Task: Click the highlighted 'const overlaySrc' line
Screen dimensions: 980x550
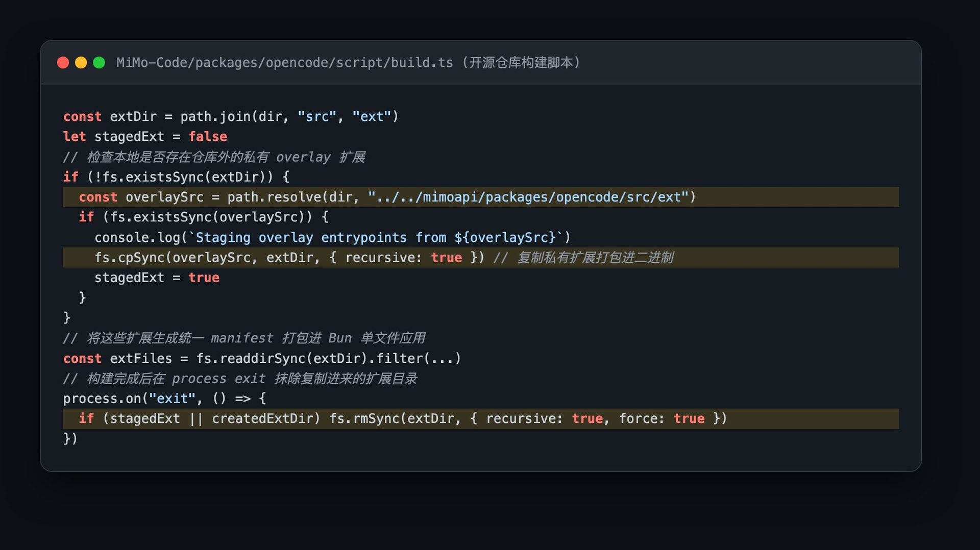Action: coord(481,197)
